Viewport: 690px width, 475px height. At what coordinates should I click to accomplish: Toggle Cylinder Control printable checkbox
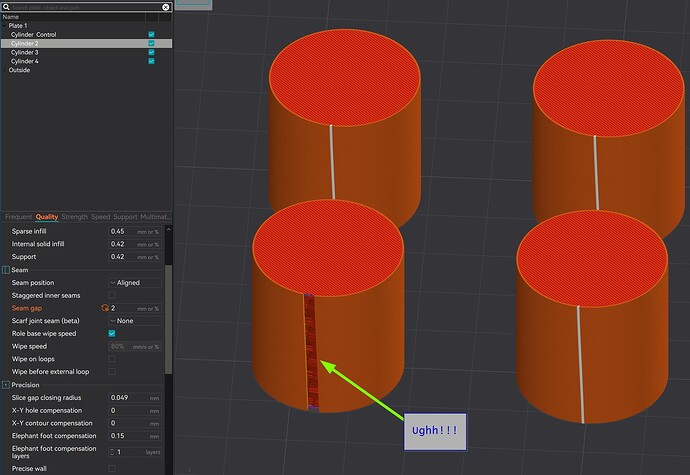pyautogui.click(x=151, y=34)
